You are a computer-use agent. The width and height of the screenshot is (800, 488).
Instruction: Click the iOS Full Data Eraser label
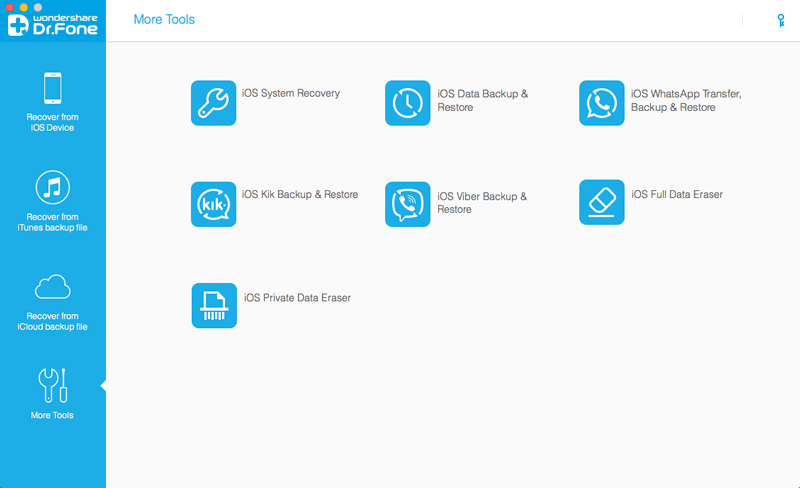click(677, 194)
